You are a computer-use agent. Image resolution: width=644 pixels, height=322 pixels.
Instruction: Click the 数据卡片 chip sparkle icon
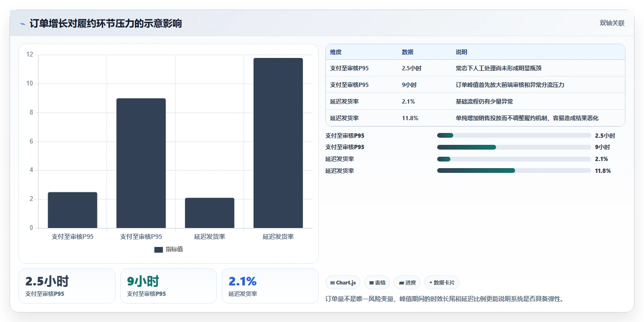pyautogui.click(x=430, y=283)
